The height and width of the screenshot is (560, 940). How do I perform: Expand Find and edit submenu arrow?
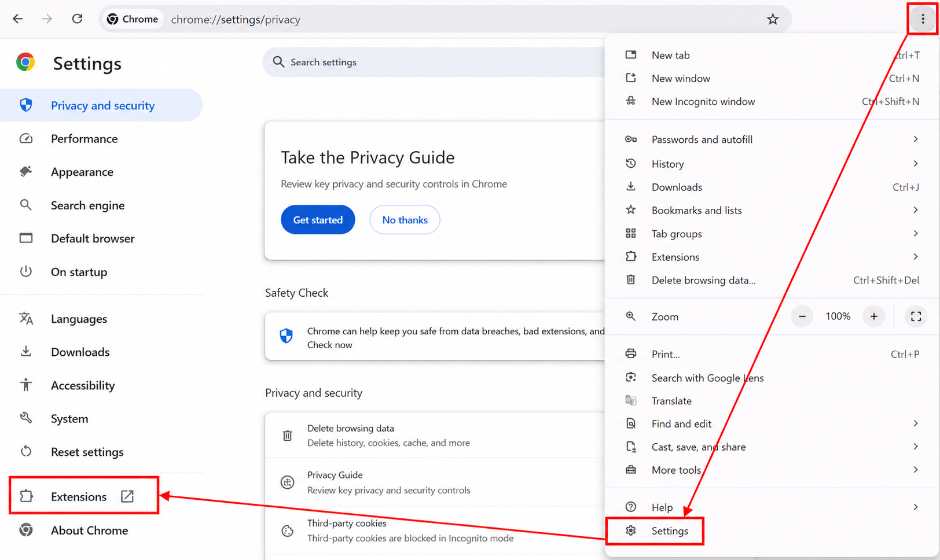(x=916, y=423)
